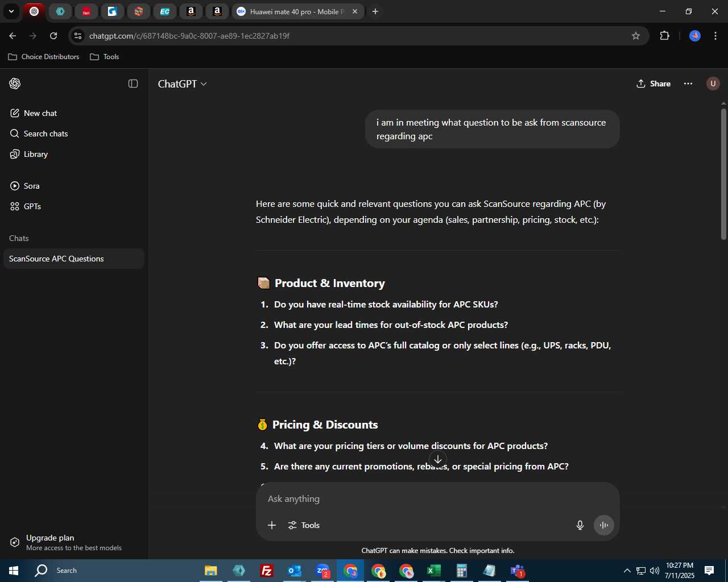Click the chatgpt.com address bar URL

(189, 36)
